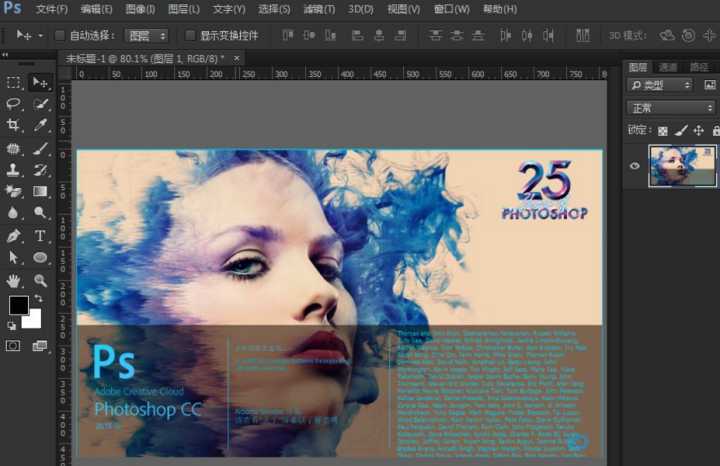Screen dimensions: 720x466
Task: Toggle lock image pixels brush icon
Action: [681, 131]
